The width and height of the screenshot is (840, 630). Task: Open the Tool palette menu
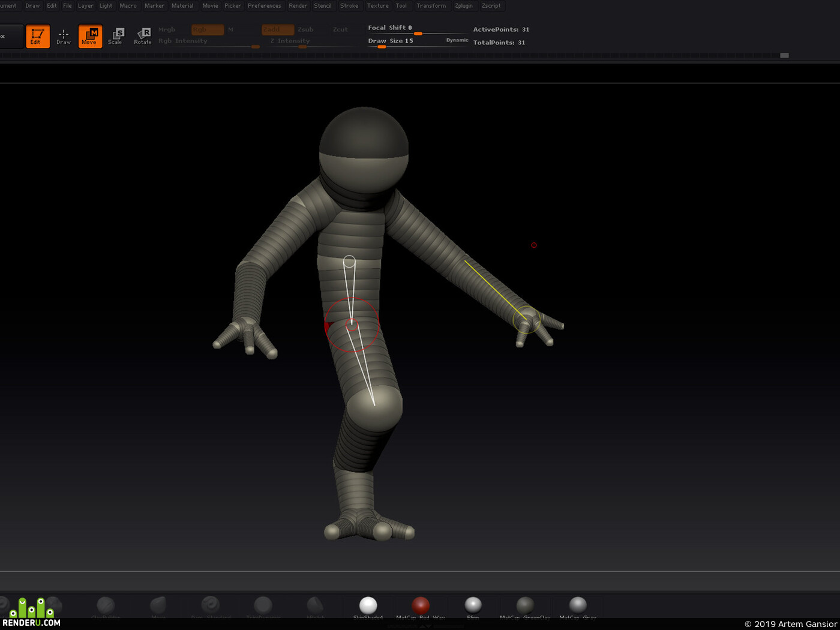(x=401, y=6)
